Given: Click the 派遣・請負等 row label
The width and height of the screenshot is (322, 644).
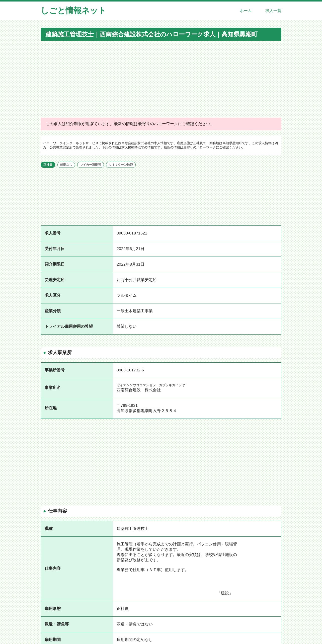Looking at the screenshot, I should point(57,624).
